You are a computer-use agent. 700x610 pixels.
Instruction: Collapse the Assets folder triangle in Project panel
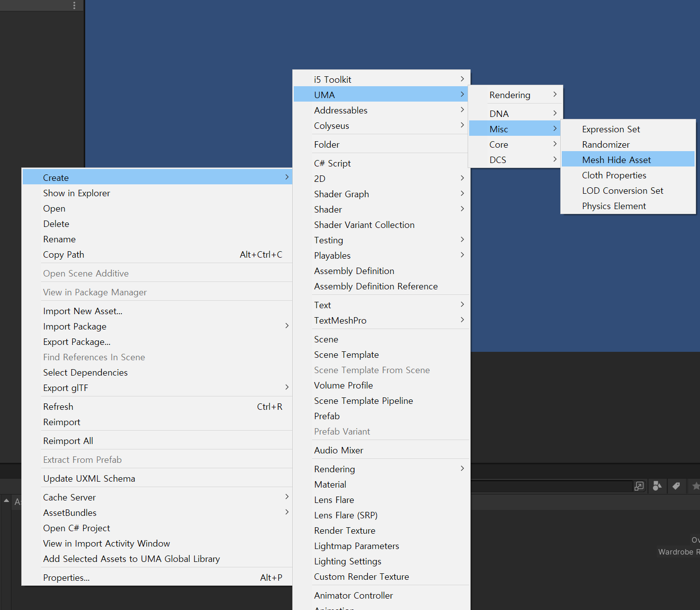(6, 501)
